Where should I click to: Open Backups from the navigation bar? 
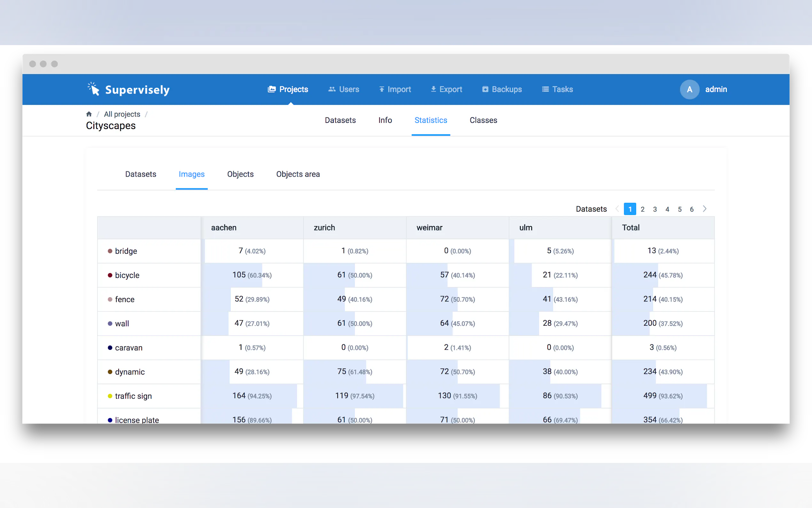(x=502, y=89)
